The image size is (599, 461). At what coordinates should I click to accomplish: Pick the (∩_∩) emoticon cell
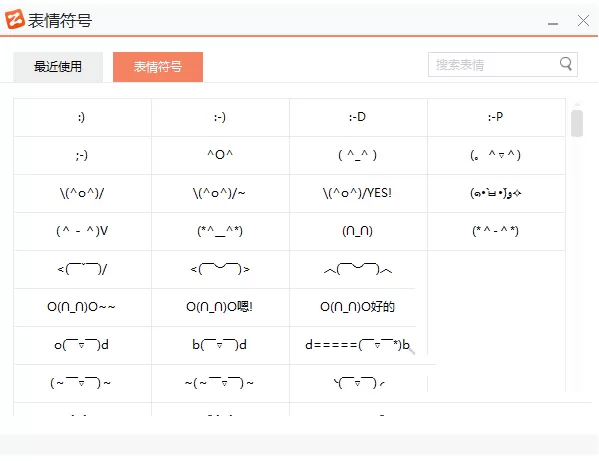[358, 231]
